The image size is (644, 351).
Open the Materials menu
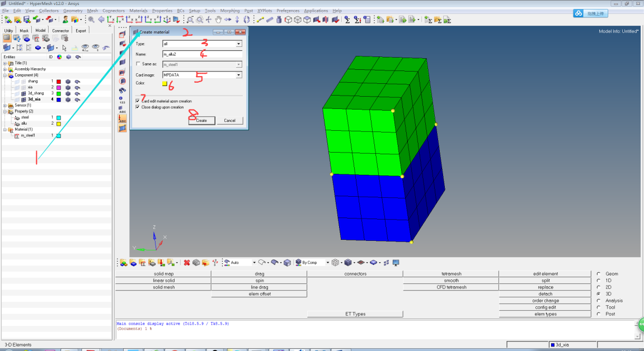pos(139,11)
